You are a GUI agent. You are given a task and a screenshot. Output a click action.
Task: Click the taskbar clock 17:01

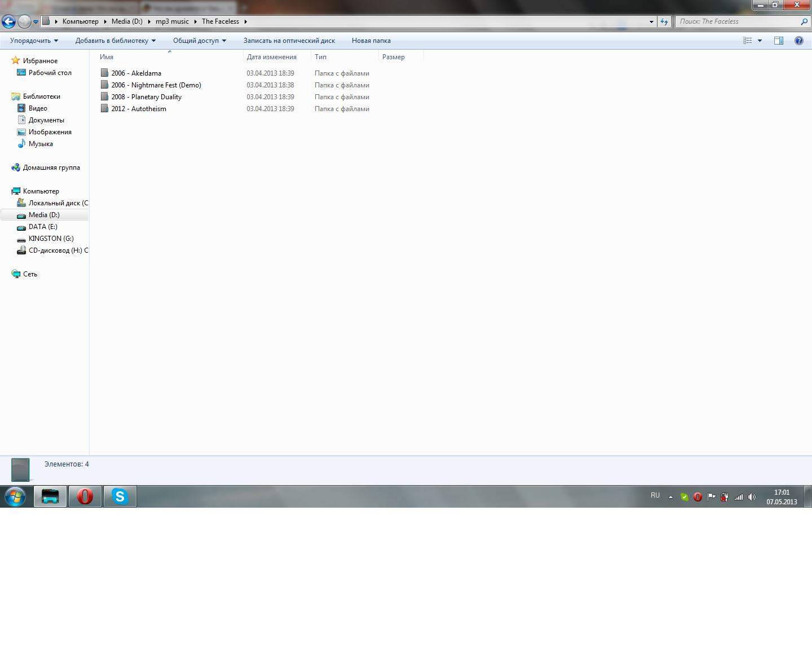pyautogui.click(x=782, y=492)
